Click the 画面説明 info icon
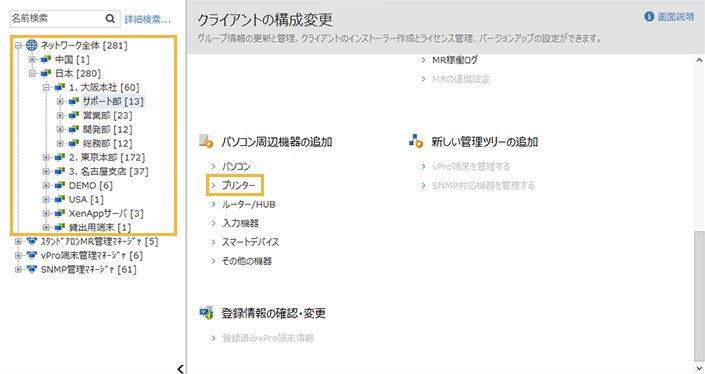 coord(649,17)
